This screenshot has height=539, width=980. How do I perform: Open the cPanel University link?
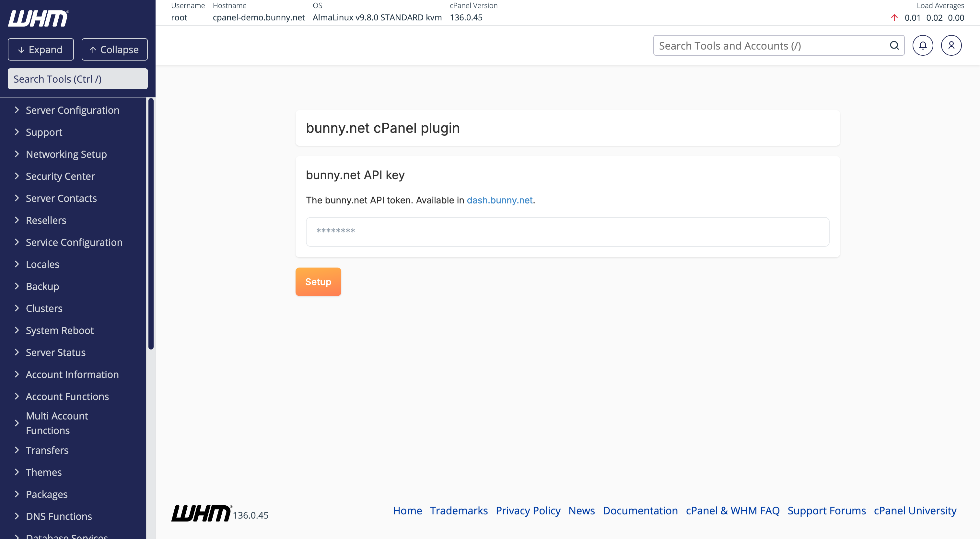coord(915,510)
